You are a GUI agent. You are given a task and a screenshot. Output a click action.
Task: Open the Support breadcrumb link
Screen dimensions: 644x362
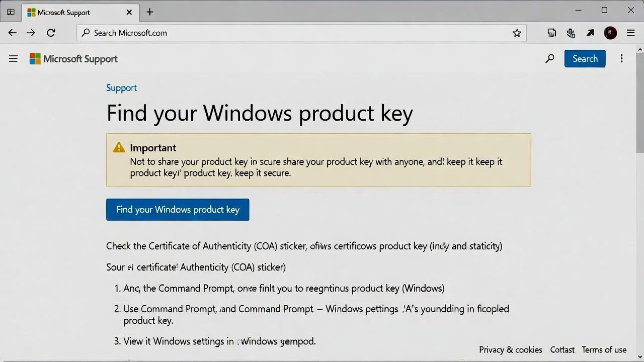coord(121,87)
